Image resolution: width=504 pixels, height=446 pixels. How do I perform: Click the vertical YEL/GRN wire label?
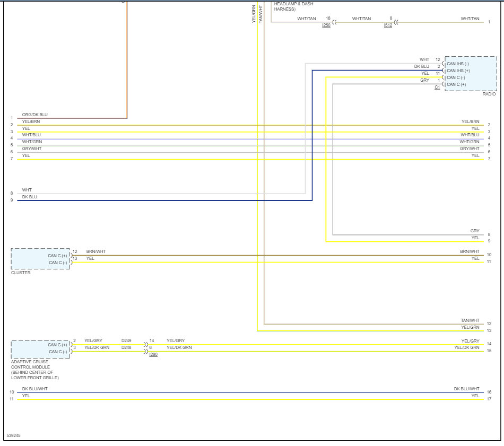(254, 14)
